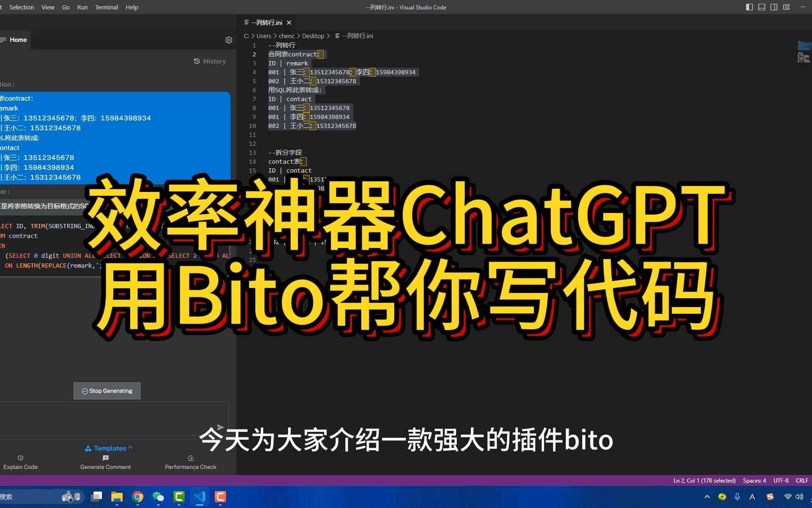Click the --列转行.ini breadcrumb file segment
Screen dimensions: 812x508
354,36
